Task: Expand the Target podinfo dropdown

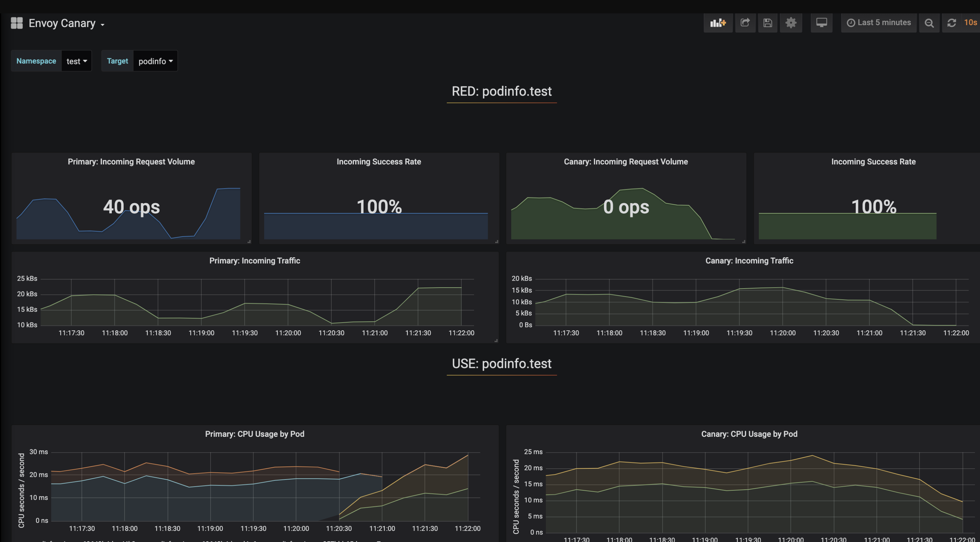Action: coord(155,61)
